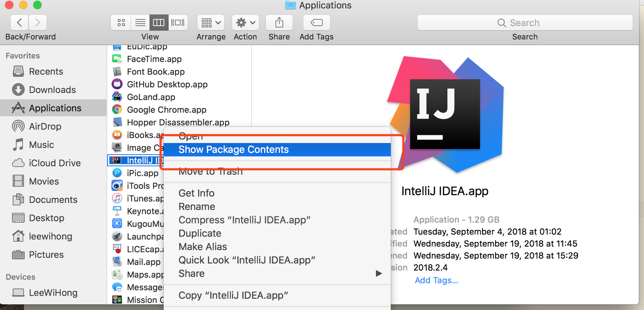Click the Applications folder icon in title bar
The height and width of the screenshot is (310, 644).
[290, 5]
